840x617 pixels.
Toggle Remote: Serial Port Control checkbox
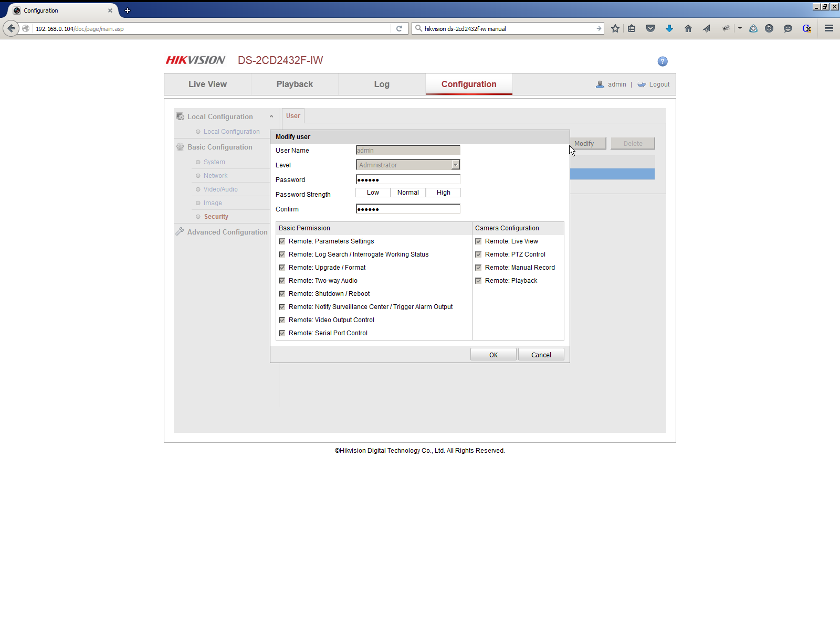click(x=282, y=333)
